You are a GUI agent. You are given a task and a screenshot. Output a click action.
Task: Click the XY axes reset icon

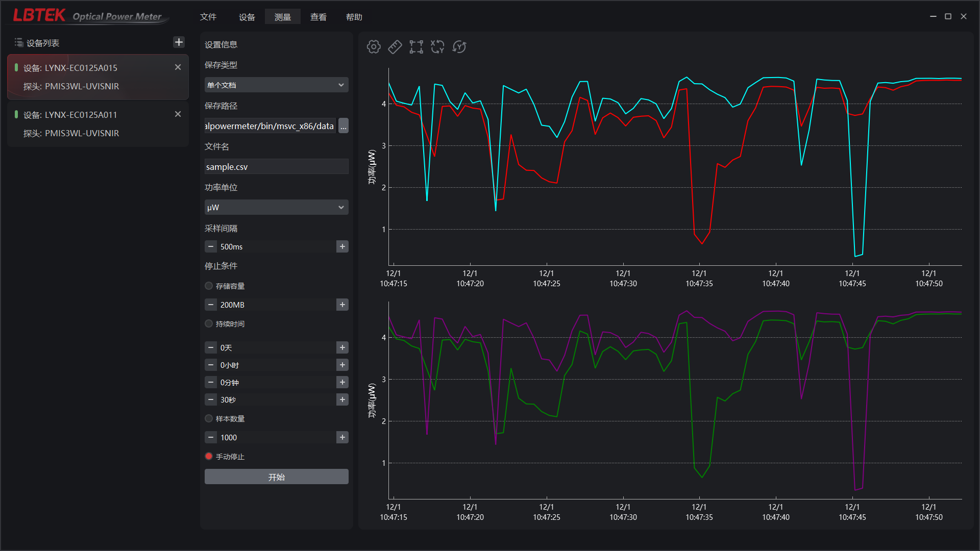[437, 47]
